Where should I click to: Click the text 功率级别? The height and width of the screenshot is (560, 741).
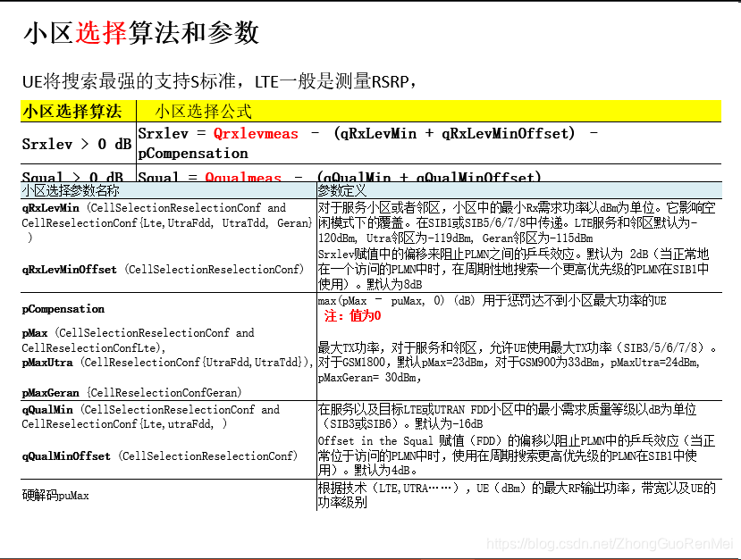pyautogui.click(x=342, y=503)
